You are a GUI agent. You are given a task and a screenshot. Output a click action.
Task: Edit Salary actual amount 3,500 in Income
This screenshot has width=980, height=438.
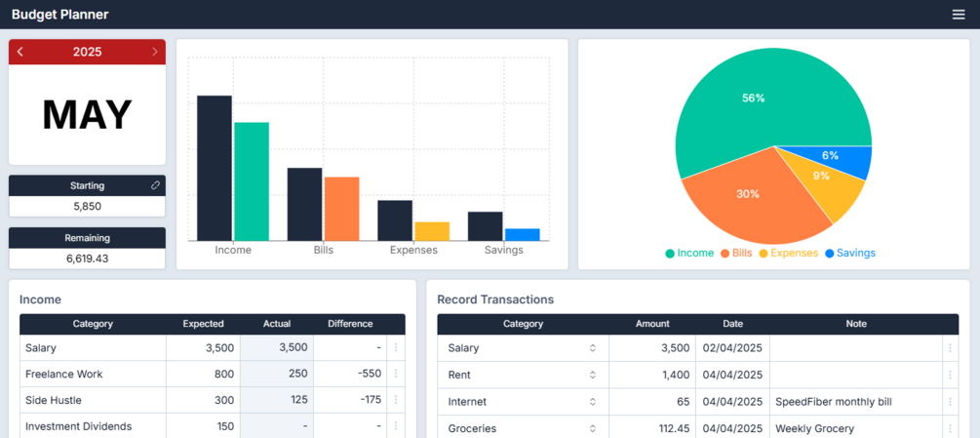(x=277, y=348)
